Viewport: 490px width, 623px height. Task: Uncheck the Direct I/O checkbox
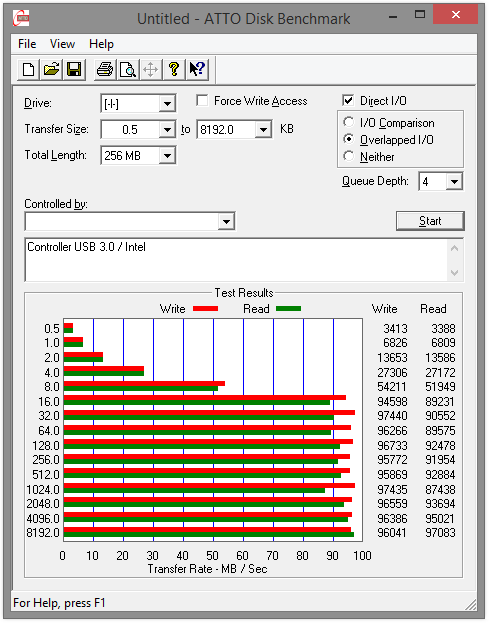pyautogui.click(x=348, y=101)
